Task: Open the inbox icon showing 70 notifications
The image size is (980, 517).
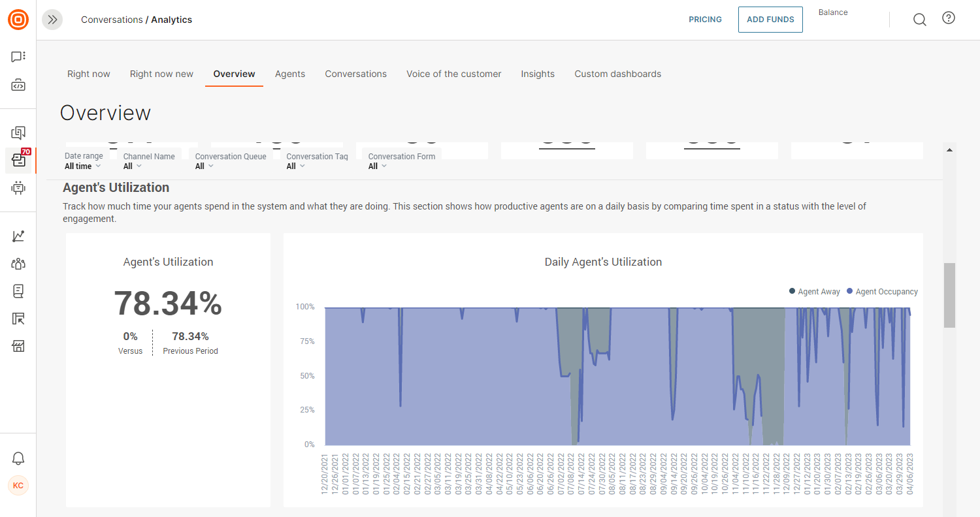Action: tap(18, 161)
